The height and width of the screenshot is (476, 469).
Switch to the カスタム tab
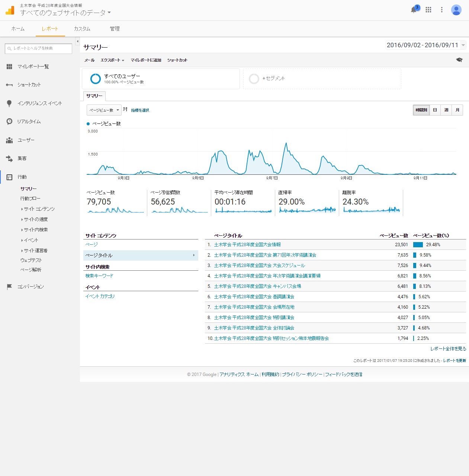click(82, 29)
